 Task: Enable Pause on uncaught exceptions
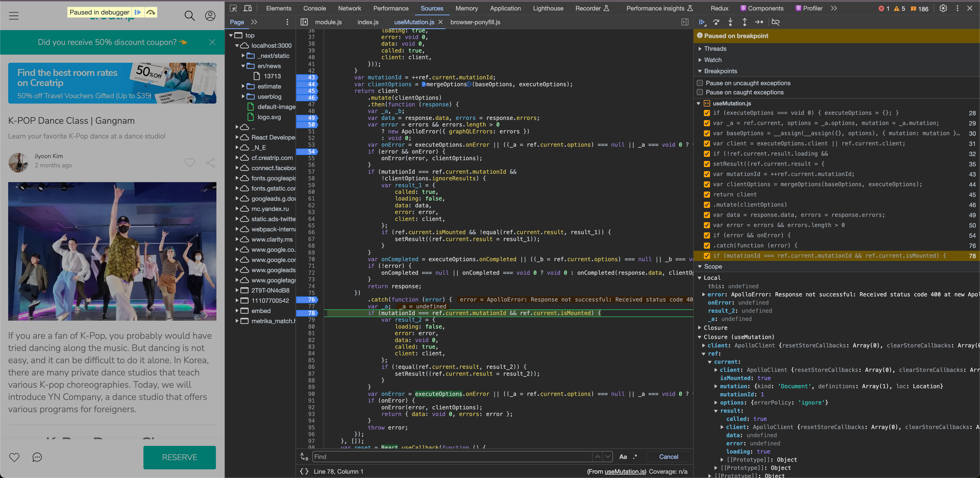[700, 83]
